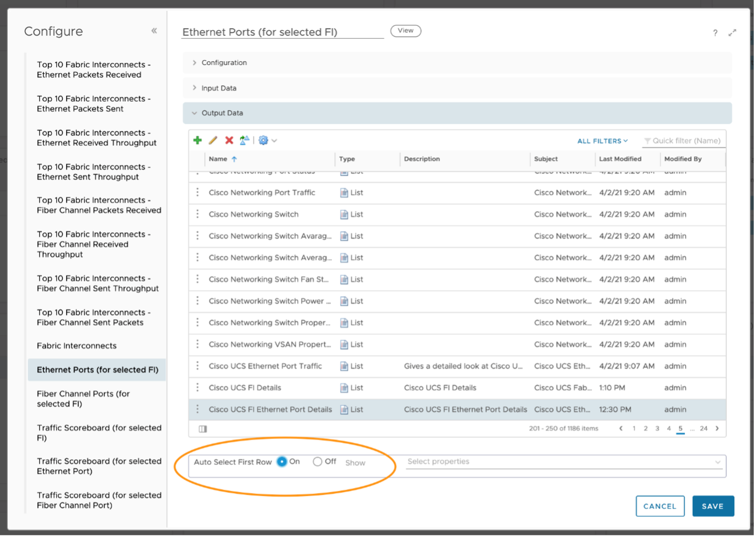Select Traffic Scoreboard (for selected Fiber Channel Port)
This screenshot has height=537, width=756.
pos(99,501)
